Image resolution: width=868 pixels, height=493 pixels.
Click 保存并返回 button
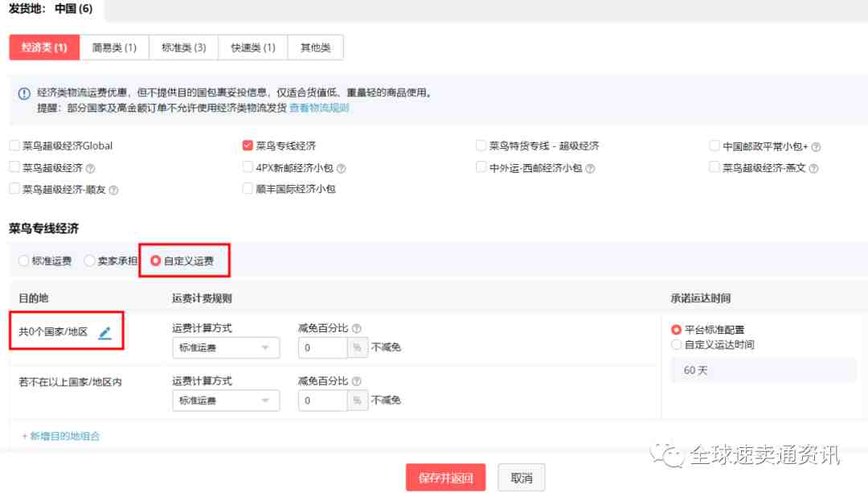pos(445,478)
